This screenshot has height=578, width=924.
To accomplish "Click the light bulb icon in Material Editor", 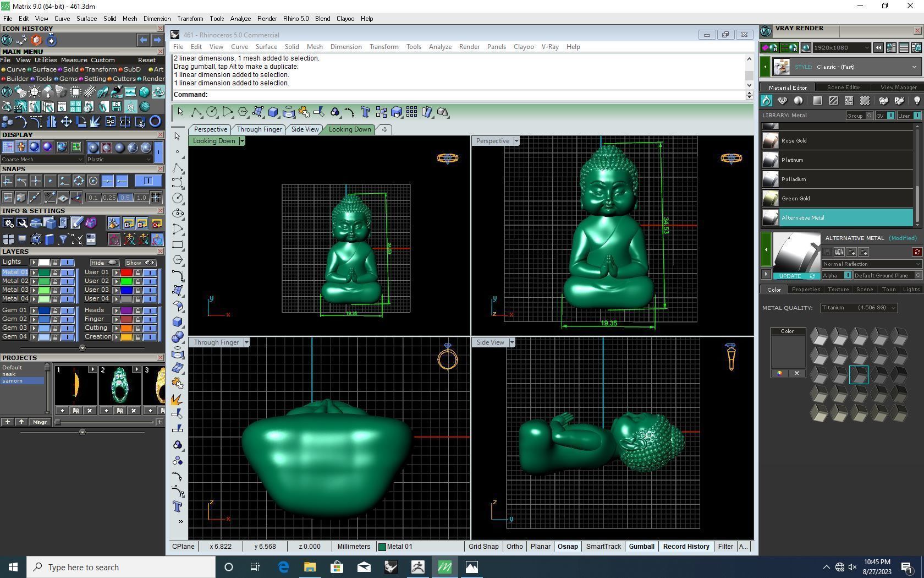I will (917, 100).
